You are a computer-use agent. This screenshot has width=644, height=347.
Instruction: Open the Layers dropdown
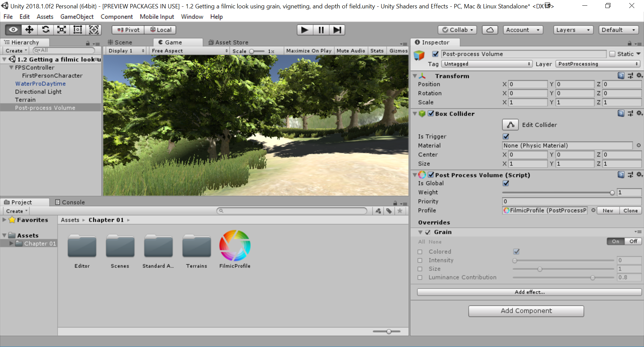tap(573, 30)
